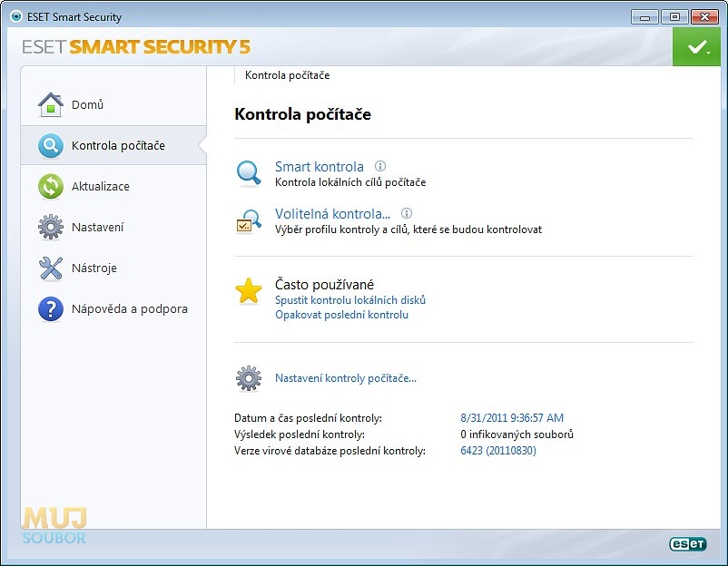Click the Nastavení gear icon in sidebar
Viewport: 728px width, 566px height.
[x=51, y=228]
